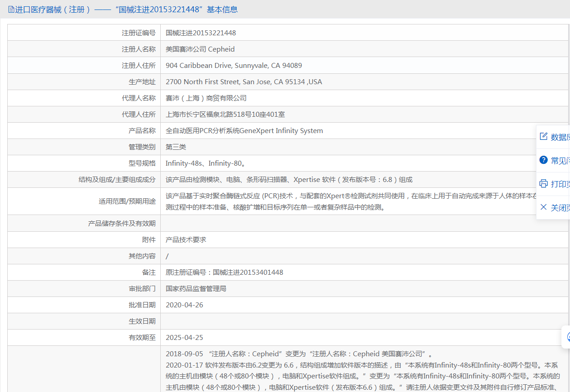Click the 注册人名称 label
Screen dimensions: 570x392
click(139, 49)
